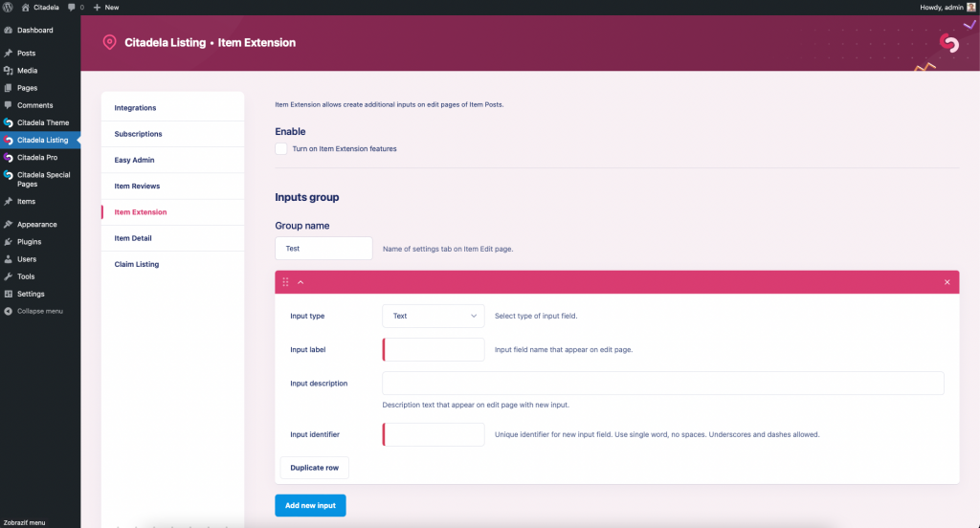Click the Group name field containing Test
The height and width of the screenshot is (528, 980).
coord(323,248)
